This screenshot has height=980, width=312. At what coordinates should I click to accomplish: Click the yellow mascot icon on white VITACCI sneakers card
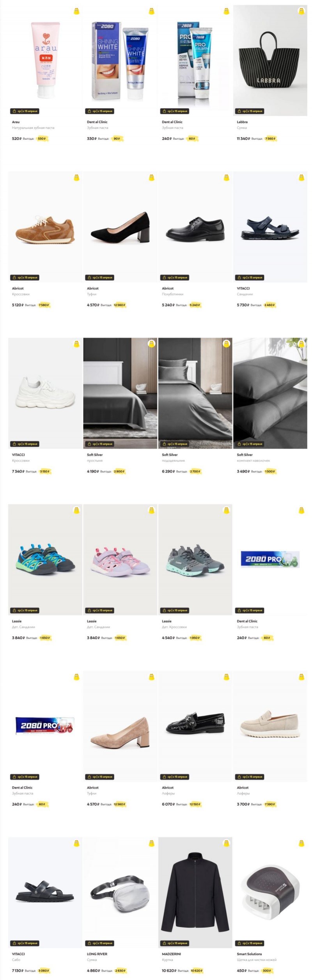(x=76, y=344)
